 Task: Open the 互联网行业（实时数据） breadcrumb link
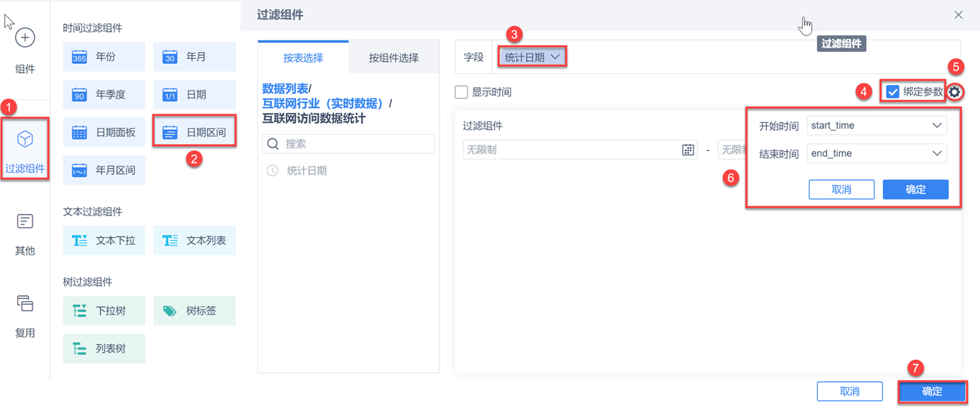(x=324, y=103)
